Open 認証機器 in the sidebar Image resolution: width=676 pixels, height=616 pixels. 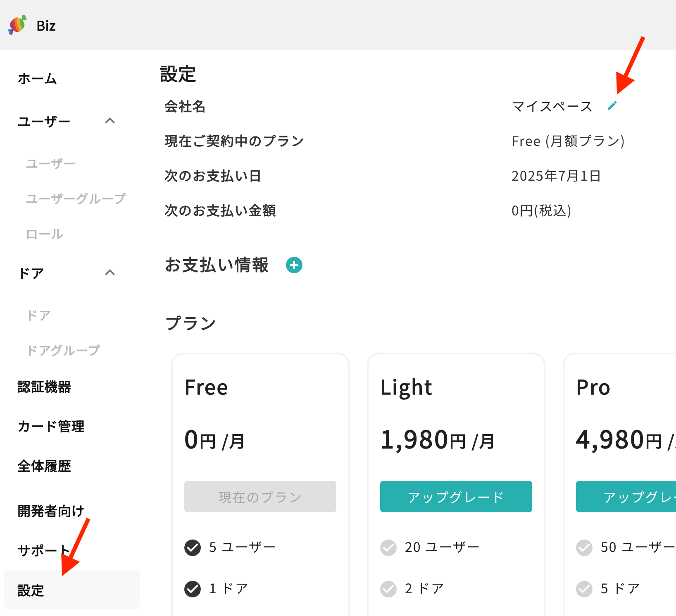coord(44,387)
